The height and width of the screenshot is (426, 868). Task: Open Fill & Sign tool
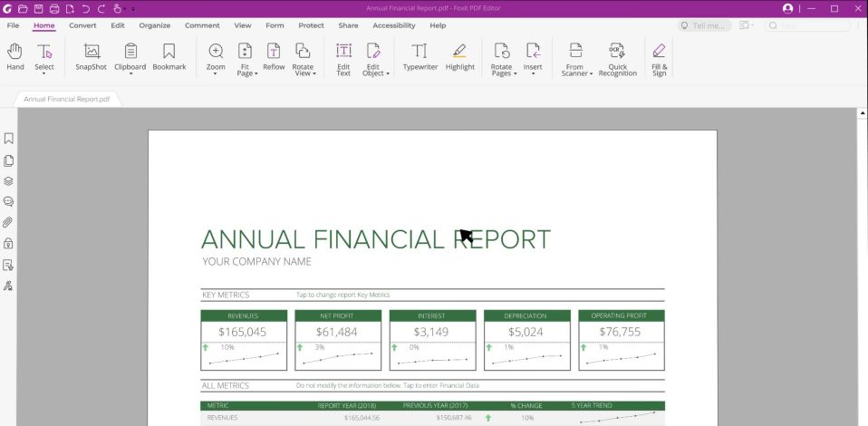[659, 59]
